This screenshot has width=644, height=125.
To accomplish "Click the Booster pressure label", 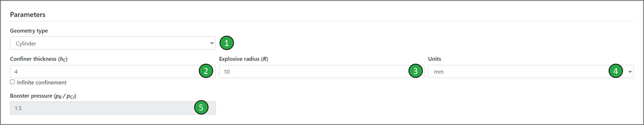I will click(x=43, y=96).
